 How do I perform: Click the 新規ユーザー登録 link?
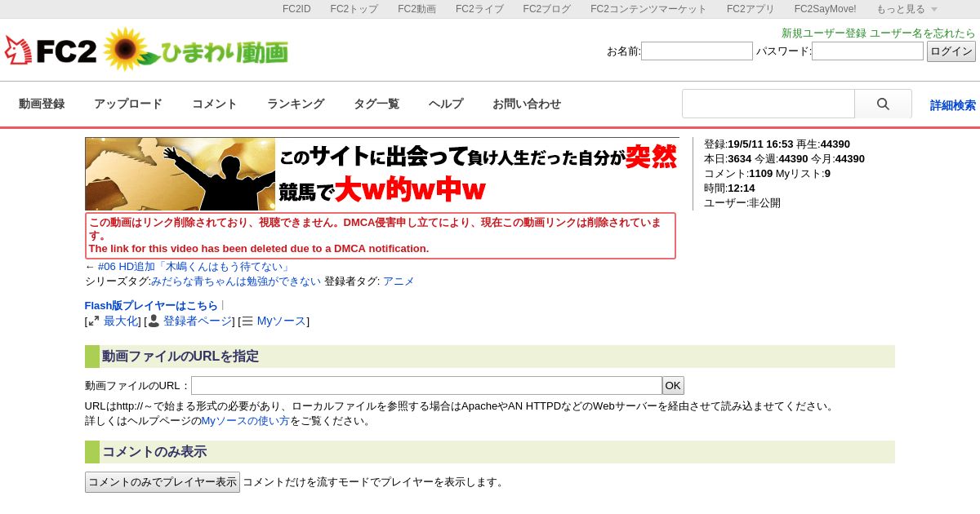(824, 33)
